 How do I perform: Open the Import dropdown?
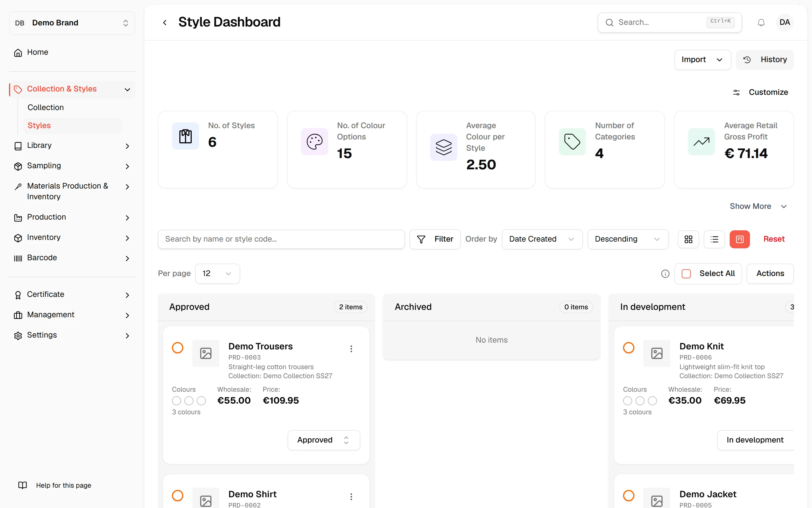(x=703, y=60)
